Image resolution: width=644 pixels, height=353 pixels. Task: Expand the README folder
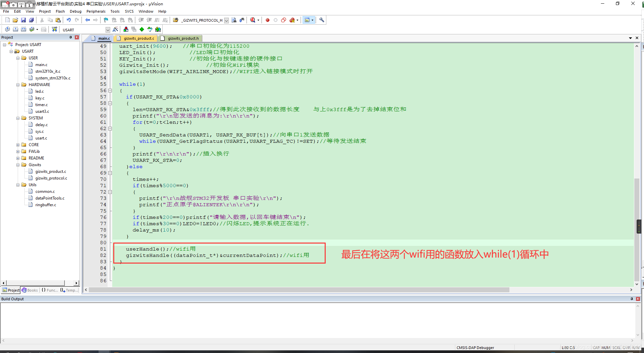pyautogui.click(x=18, y=158)
